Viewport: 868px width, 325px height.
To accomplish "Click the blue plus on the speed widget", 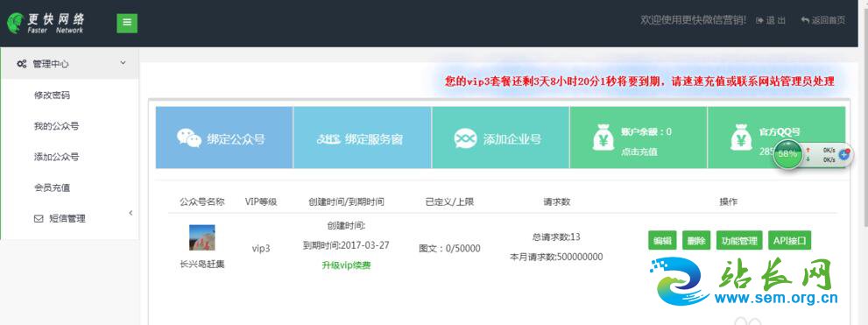I will pyautogui.click(x=845, y=155).
